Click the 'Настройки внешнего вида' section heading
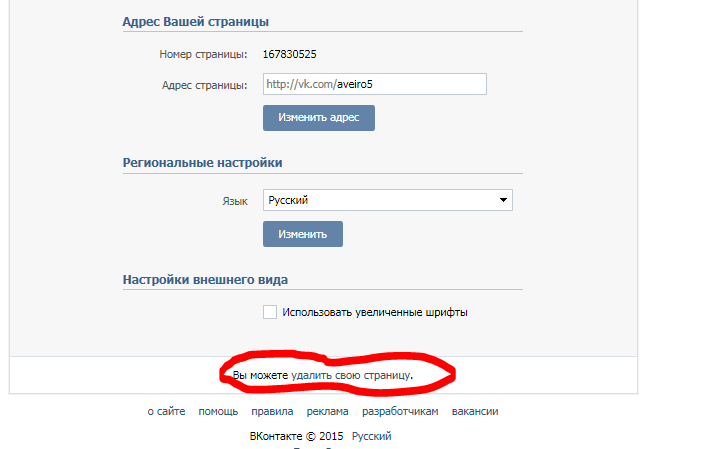Screen dimensions: 721x449 point(205,280)
